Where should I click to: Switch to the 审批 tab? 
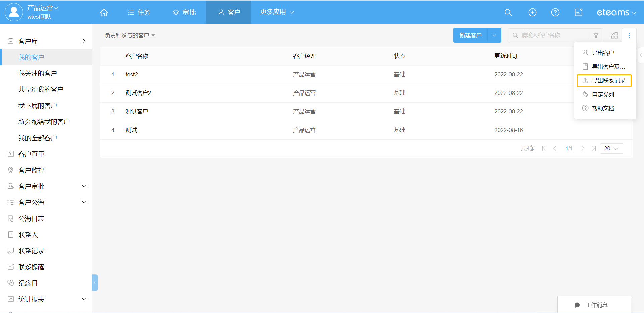tap(184, 12)
